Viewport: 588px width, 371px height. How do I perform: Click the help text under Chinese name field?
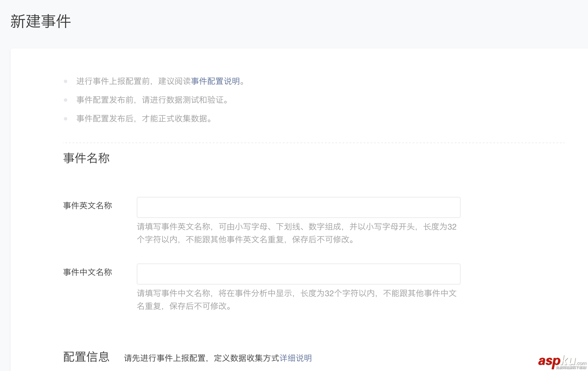pos(297,299)
